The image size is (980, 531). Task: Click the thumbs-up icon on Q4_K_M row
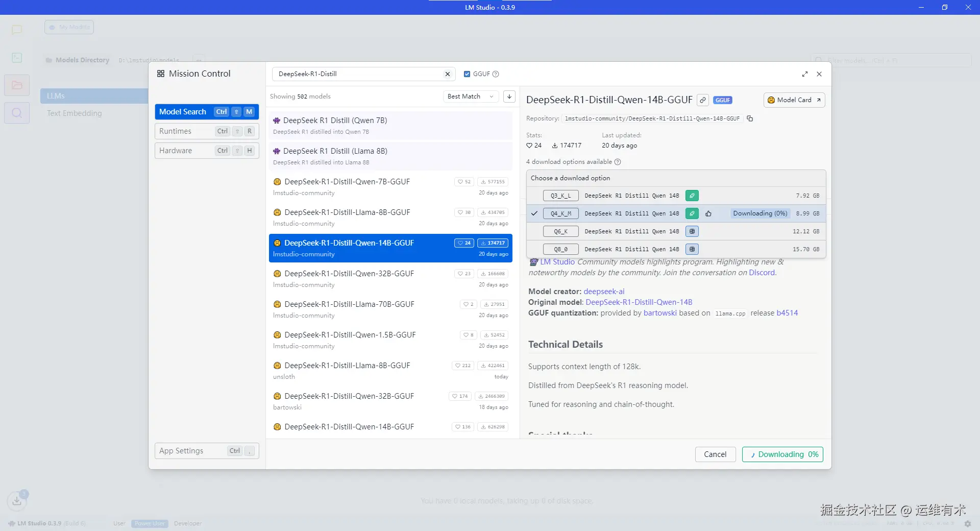tap(708, 213)
